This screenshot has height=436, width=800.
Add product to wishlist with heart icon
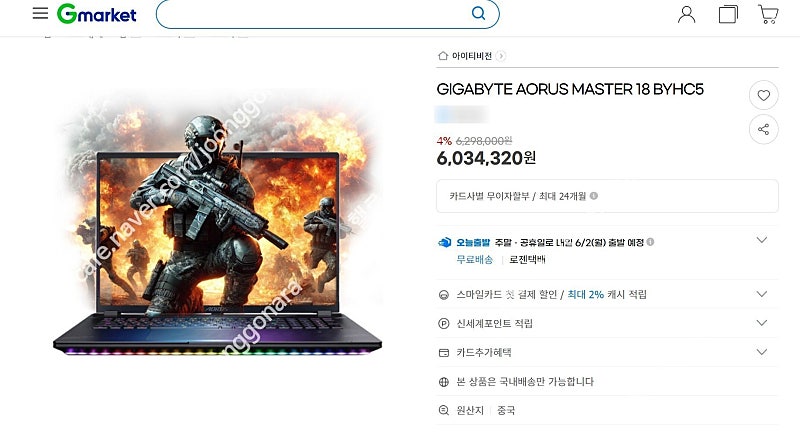(x=763, y=95)
